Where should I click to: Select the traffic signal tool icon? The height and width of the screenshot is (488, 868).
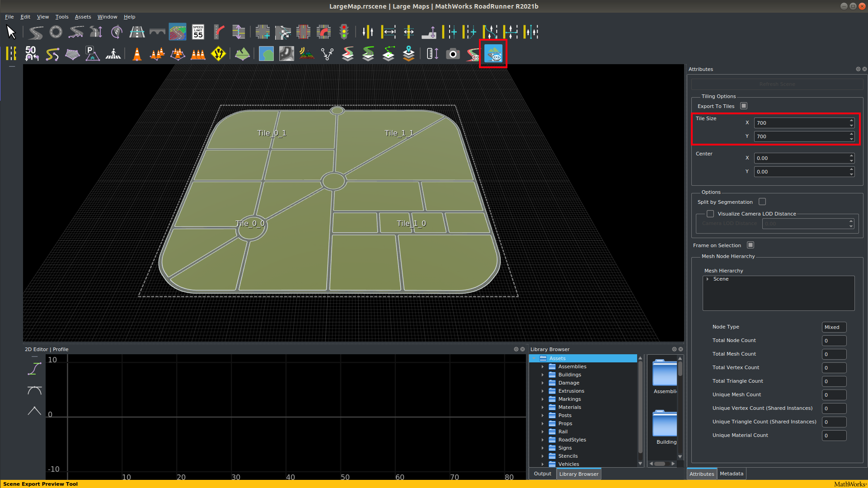344,32
